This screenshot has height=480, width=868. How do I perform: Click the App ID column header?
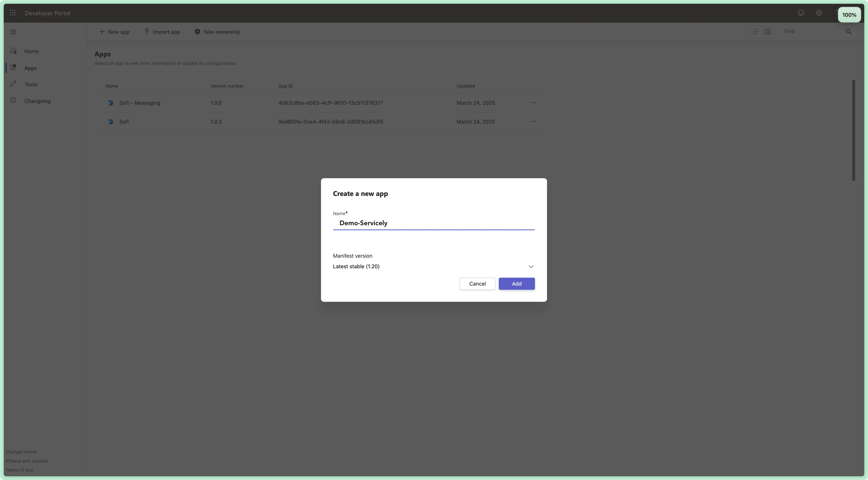click(x=285, y=86)
